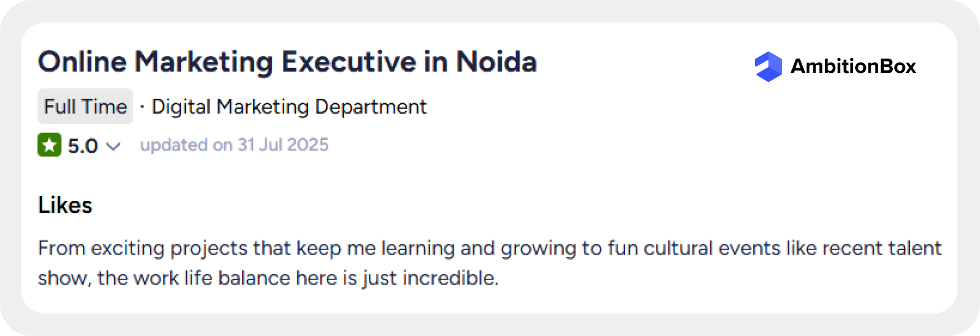The height and width of the screenshot is (336, 980).
Task: Click the dot separator after Full Time
Action: pyautogui.click(x=142, y=107)
